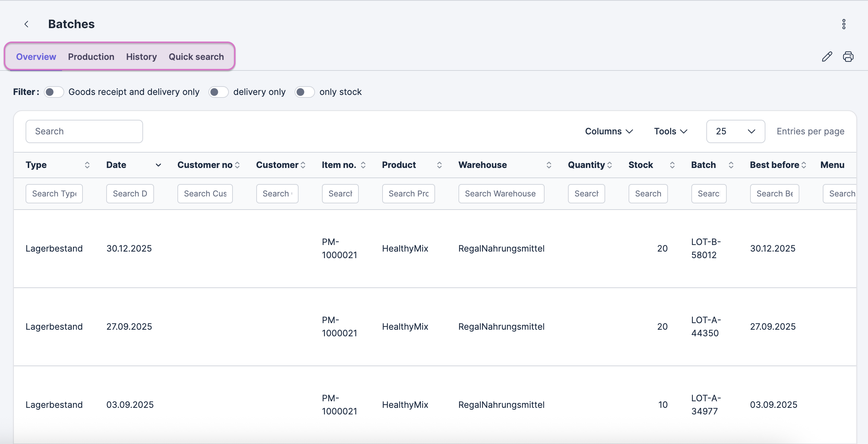The image size is (868, 444).
Task: Turn on only stock filter
Action: [x=304, y=92]
